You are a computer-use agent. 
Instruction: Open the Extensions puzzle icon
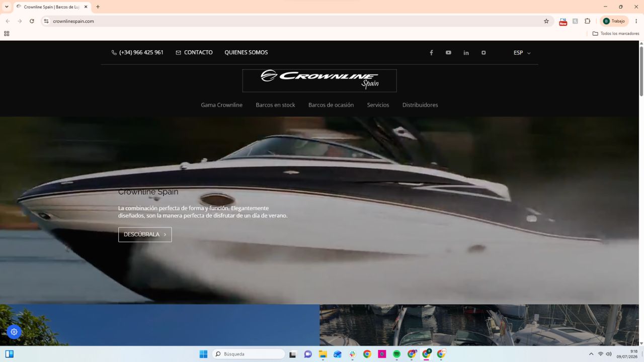[587, 21]
